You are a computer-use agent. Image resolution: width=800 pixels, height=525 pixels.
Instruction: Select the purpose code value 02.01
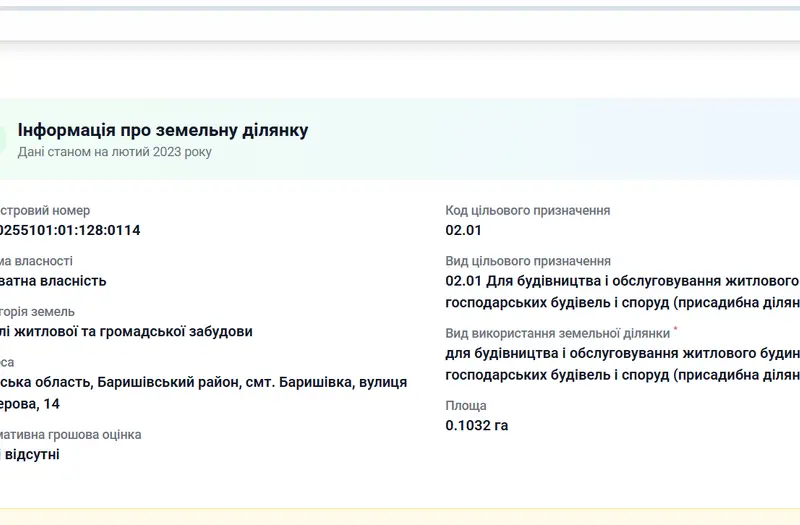(x=463, y=230)
